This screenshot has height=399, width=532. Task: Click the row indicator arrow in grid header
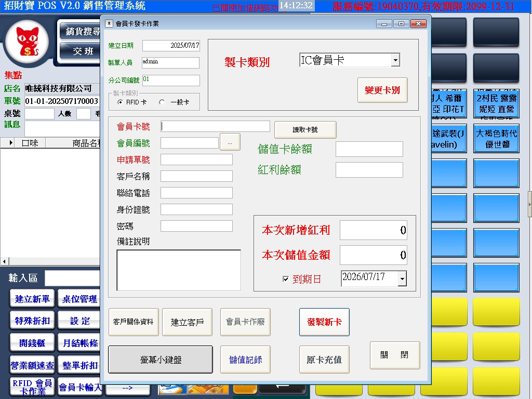click(11, 143)
